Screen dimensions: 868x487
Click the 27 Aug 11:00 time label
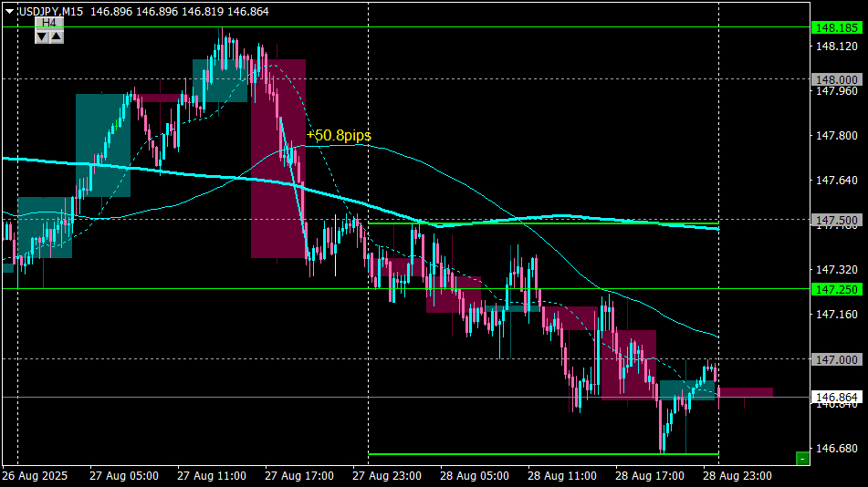point(212,476)
